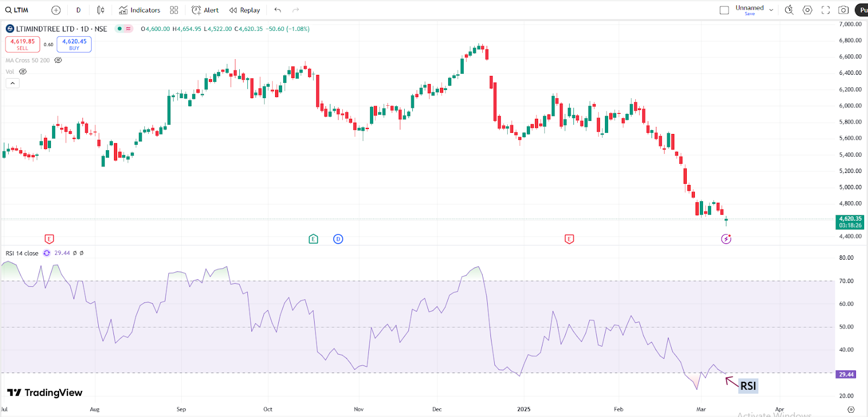Click the Dec label on time axis
This screenshot has width=868, height=417.
(437, 409)
